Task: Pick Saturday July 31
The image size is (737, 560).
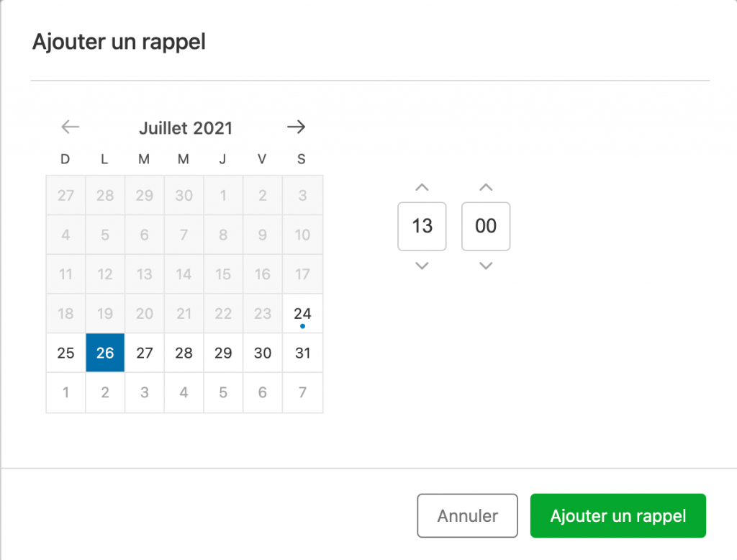Action: click(x=303, y=353)
